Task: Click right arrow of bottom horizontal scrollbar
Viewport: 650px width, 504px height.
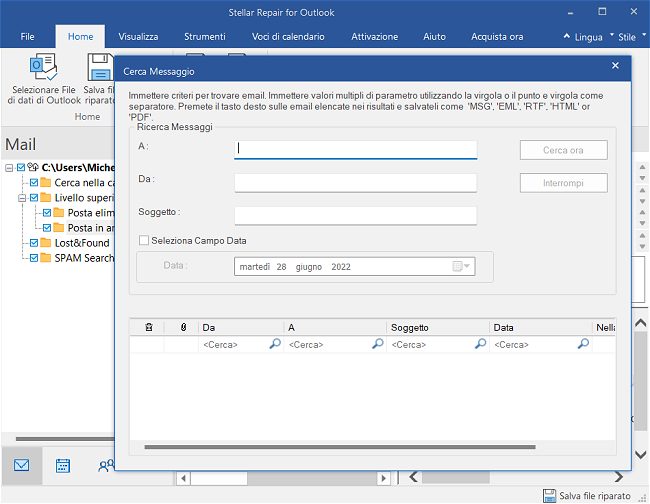Action: [384, 478]
